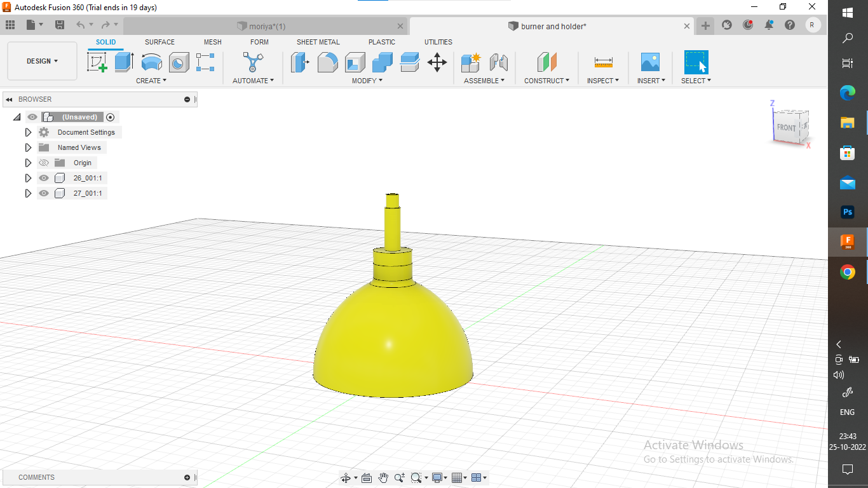Select the Pan hand tool
Viewport: 868px width, 488px height.
[383, 478]
